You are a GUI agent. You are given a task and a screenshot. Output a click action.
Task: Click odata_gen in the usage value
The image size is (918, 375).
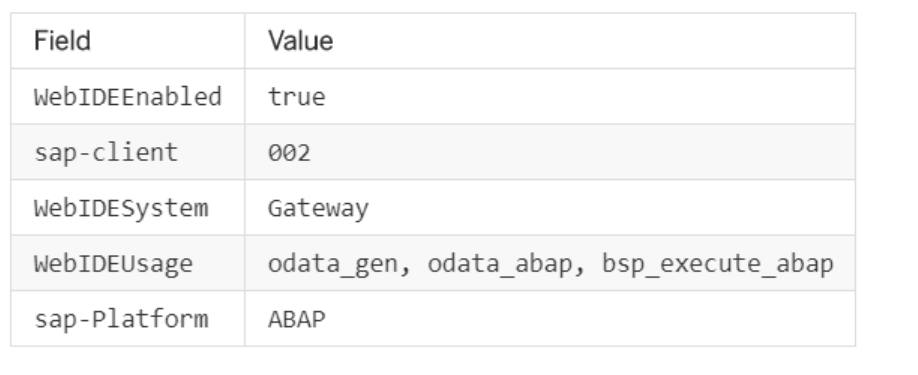tap(333, 264)
